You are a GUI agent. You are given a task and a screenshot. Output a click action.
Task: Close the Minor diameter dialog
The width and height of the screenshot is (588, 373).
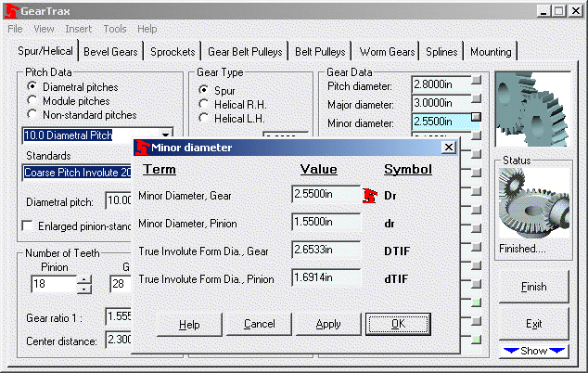point(449,148)
